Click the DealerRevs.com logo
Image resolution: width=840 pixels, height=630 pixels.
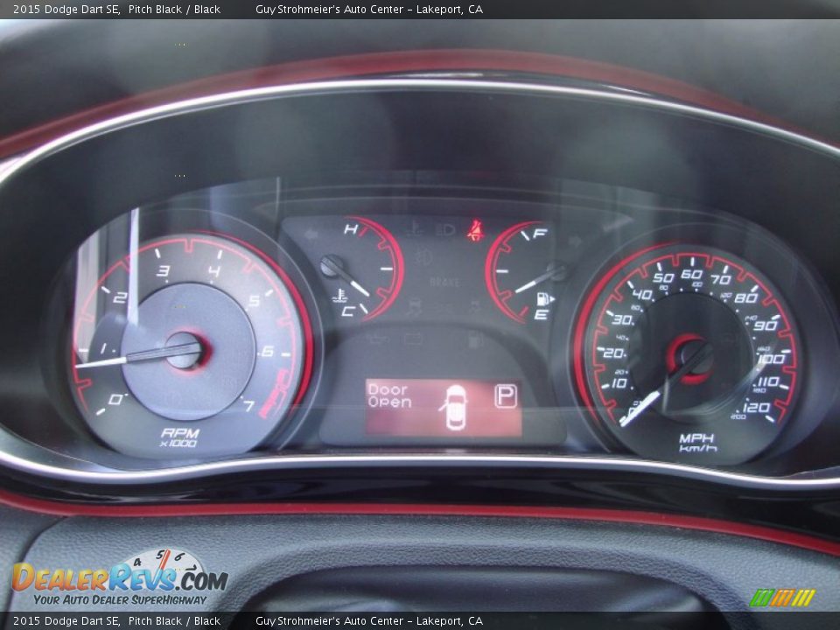point(119,579)
